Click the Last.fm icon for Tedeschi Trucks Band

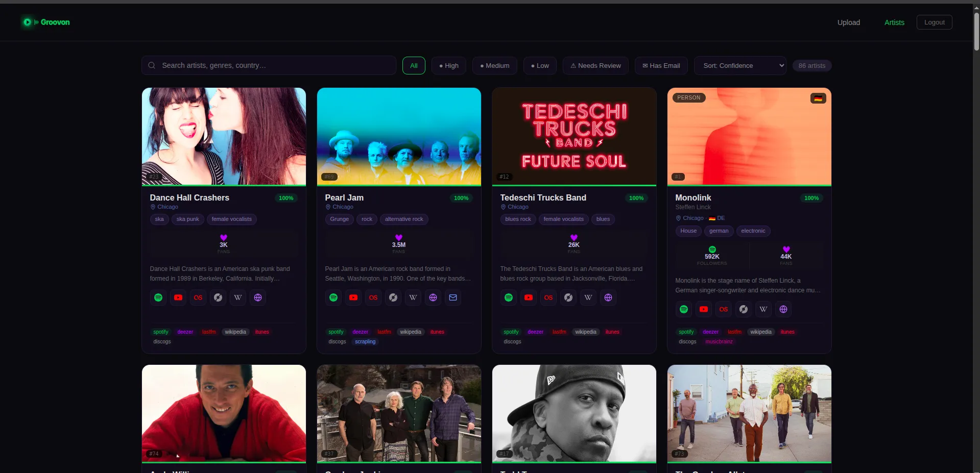point(548,297)
